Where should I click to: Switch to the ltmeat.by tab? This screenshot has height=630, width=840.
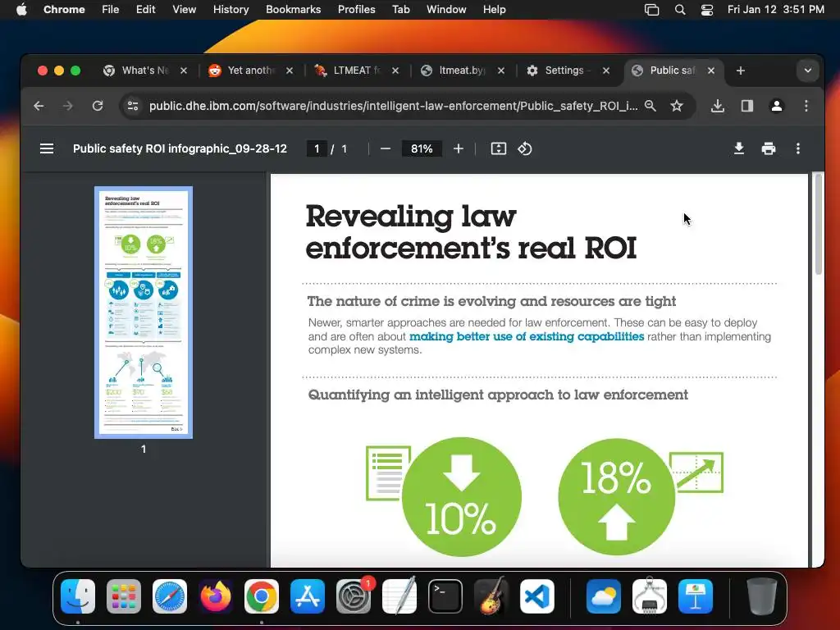(x=462, y=71)
